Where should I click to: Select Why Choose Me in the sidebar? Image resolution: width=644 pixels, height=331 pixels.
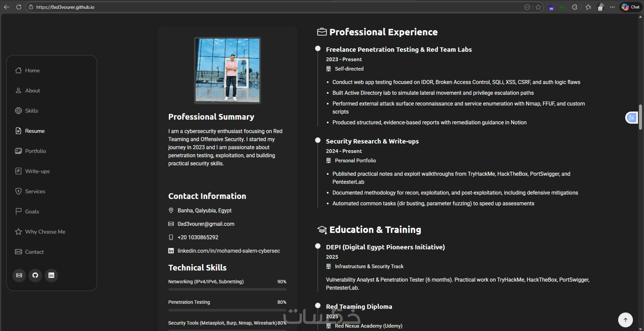(x=45, y=232)
